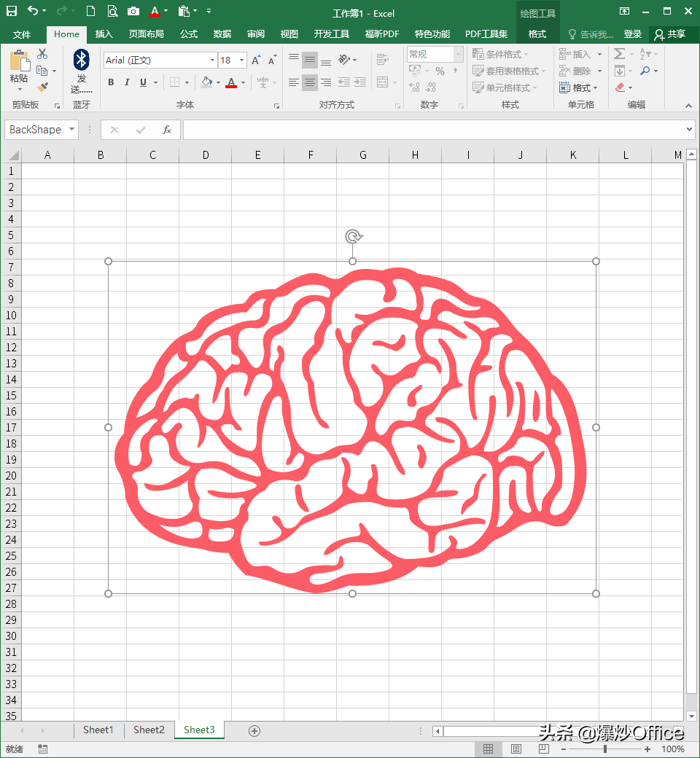Image resolution: width=700 pixels, height=758 pixels.
Task: Click the Paste clipboard icon in the ribbon
Action: coord(20,61)
